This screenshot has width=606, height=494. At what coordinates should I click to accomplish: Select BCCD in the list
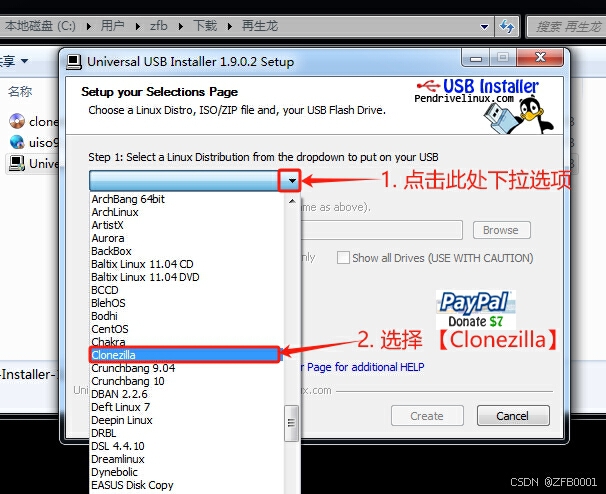(x=104, y=290)
